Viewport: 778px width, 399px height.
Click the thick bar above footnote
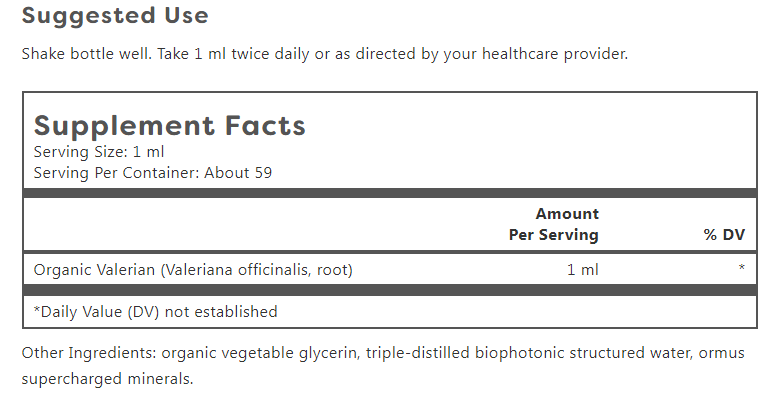pyautogui.click(x=390, y=290)
